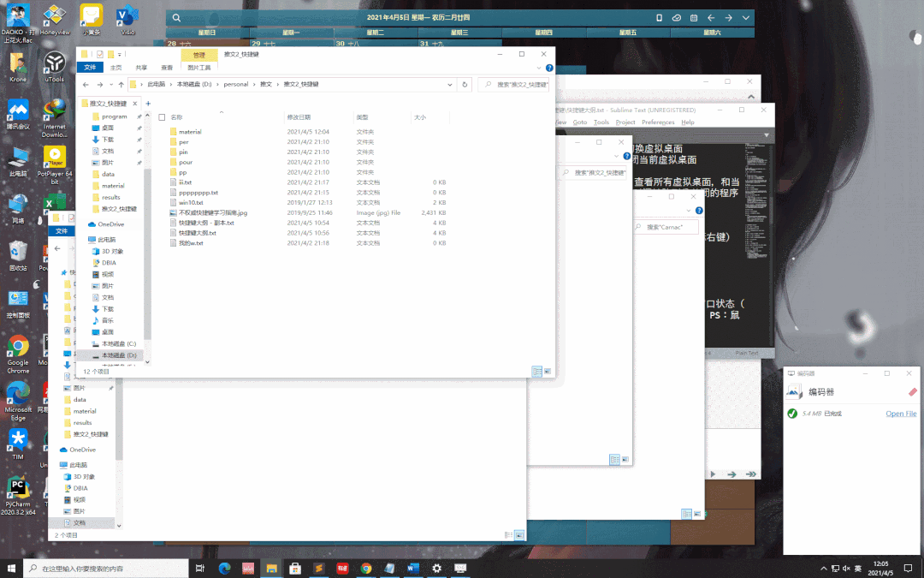Open Tools menu in Sublime Text
The height and width of the screenshot is (578, 924).
point(601,122)
